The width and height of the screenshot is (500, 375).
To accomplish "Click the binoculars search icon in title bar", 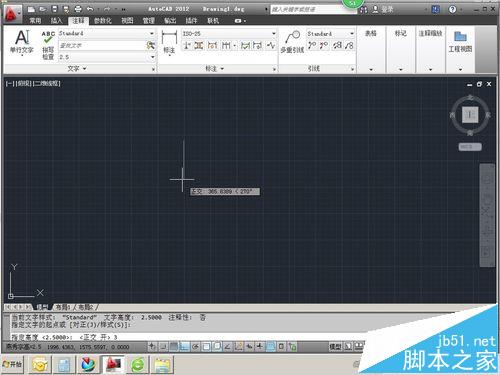I will pos(364,10).
